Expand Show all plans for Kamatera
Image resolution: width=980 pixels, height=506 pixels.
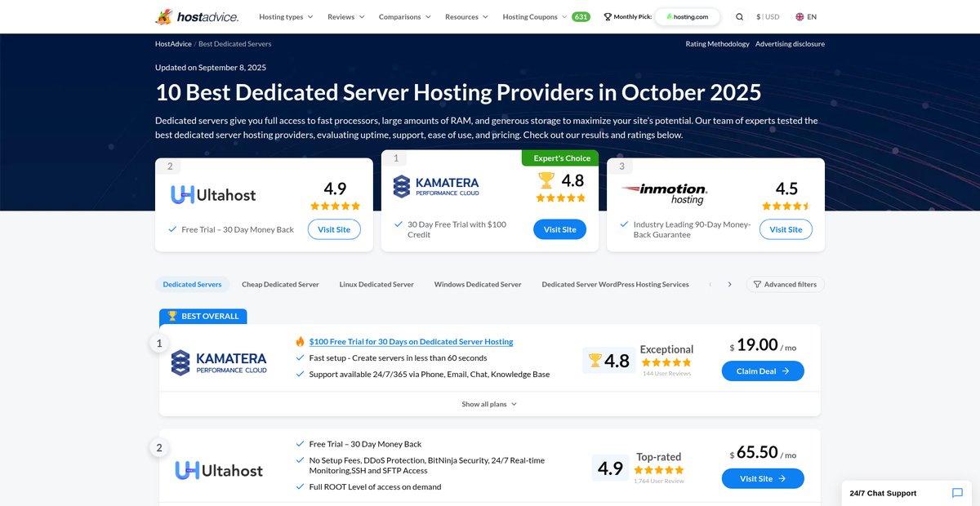pyautogui.click(x=489, y=404)
